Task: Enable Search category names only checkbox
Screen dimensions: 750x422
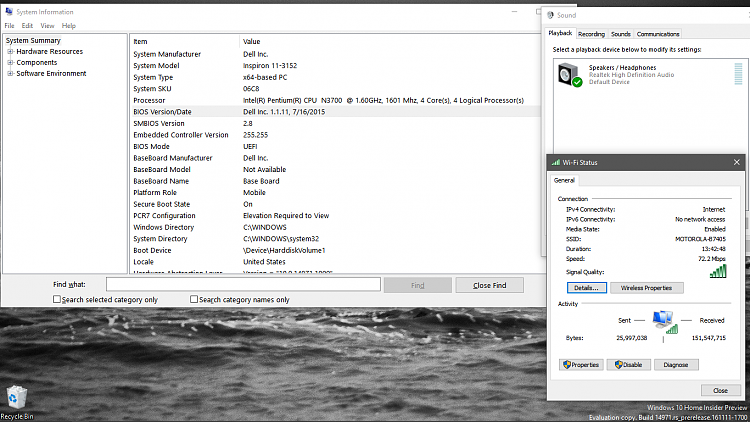Action: 194,300
